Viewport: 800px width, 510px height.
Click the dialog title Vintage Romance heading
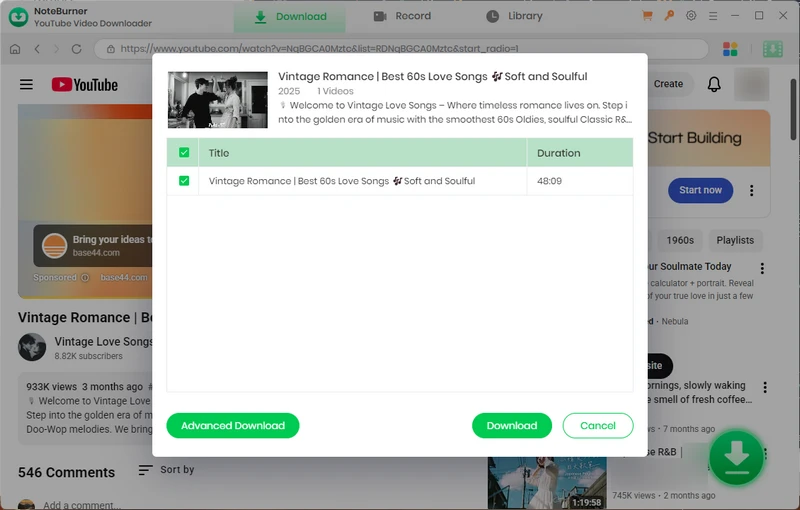coord(433,76)
